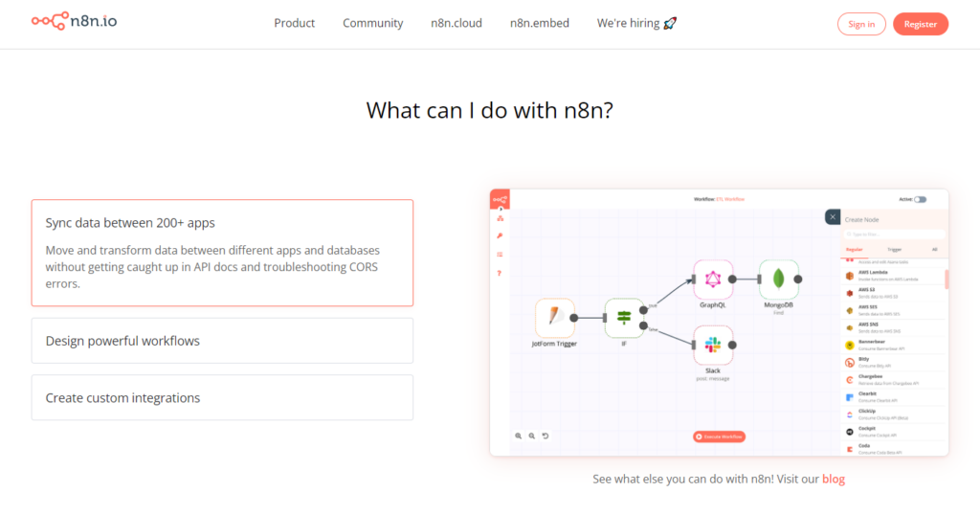Viewport: 980px width, 515px height.
Task: Click the n8n logo in workflow editor
Action: pos(500,199)
